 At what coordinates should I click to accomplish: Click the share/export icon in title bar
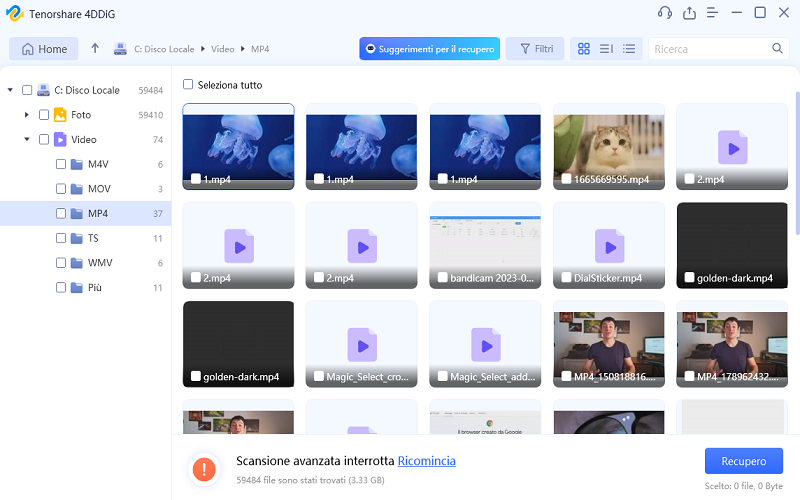689,13
